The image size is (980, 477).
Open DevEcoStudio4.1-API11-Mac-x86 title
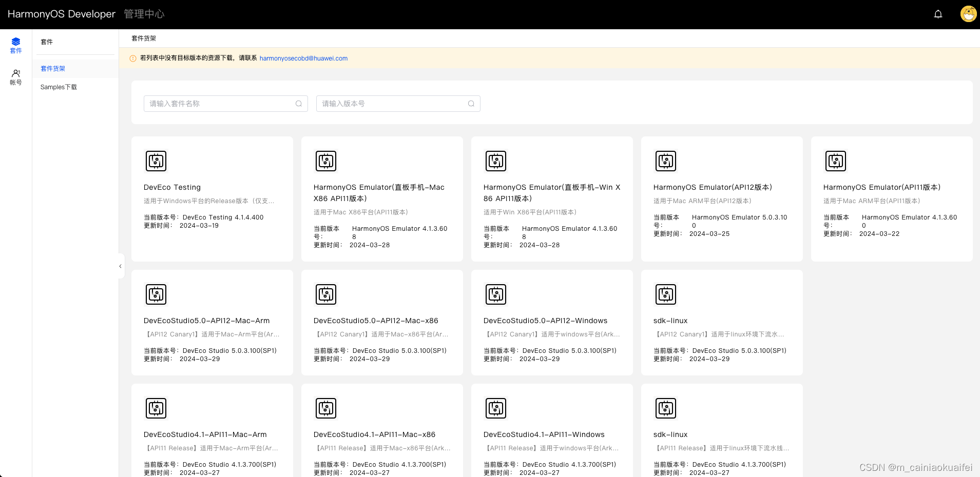[x=374, y=435]
